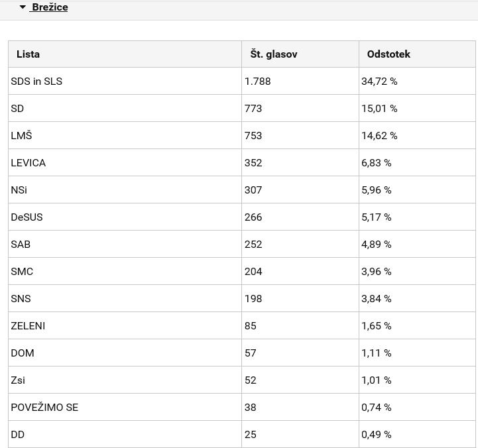Select the SNS list cell

point(125,298)
